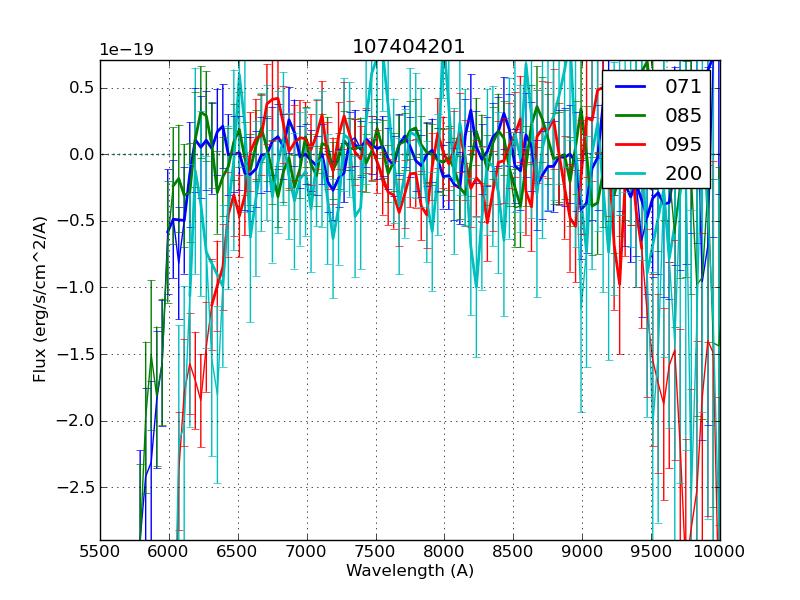The width and height of the screenshot is (800, 600).
Task: Click the Wavelength (A) x-axis label
Action: click(410, 571)
